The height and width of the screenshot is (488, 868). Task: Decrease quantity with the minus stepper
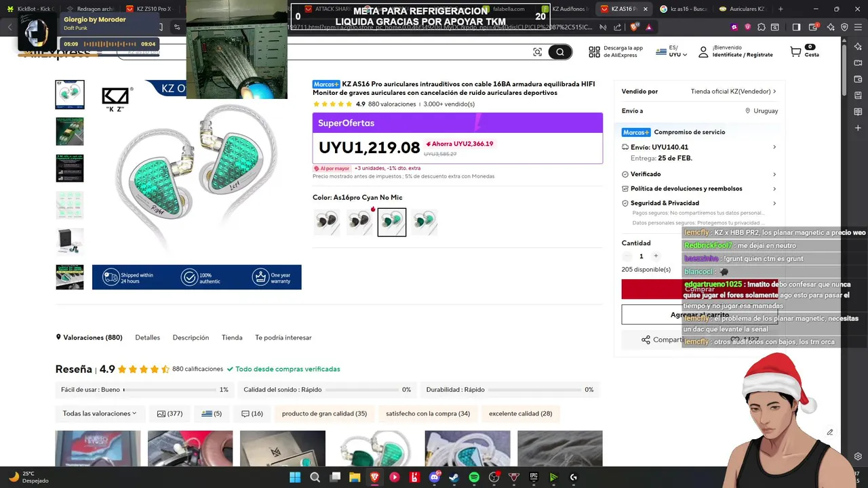(627, 256)
